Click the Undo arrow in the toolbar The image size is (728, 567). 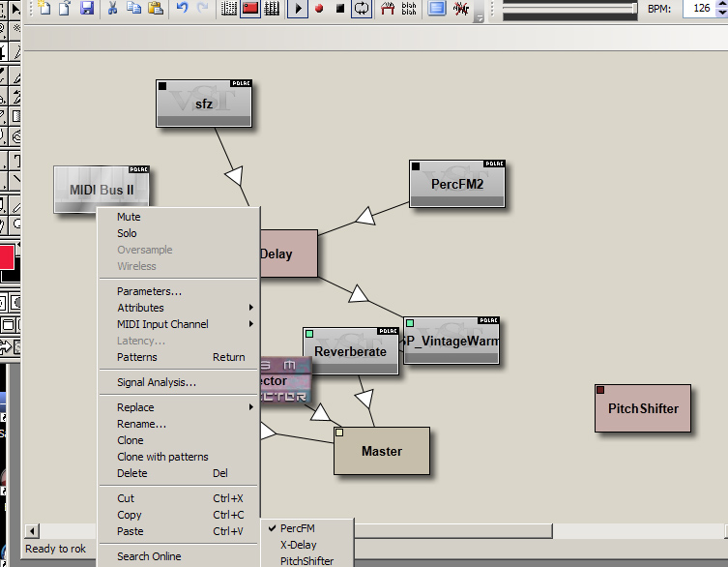point(183,9)
